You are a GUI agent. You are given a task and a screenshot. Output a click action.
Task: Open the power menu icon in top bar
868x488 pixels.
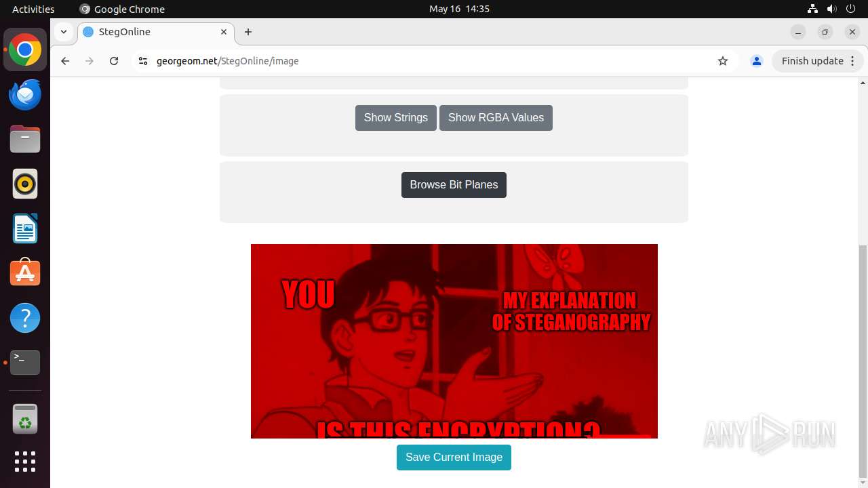[x=851, y=9]
